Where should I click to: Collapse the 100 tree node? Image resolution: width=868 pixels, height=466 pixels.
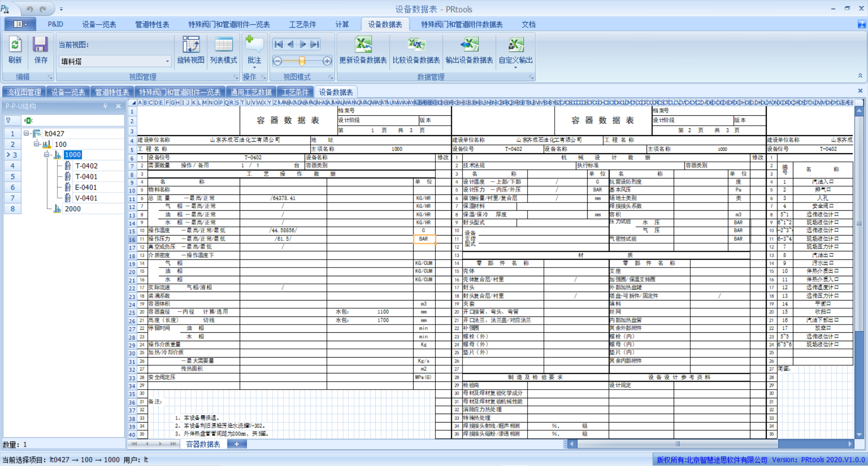click(36, 144)
